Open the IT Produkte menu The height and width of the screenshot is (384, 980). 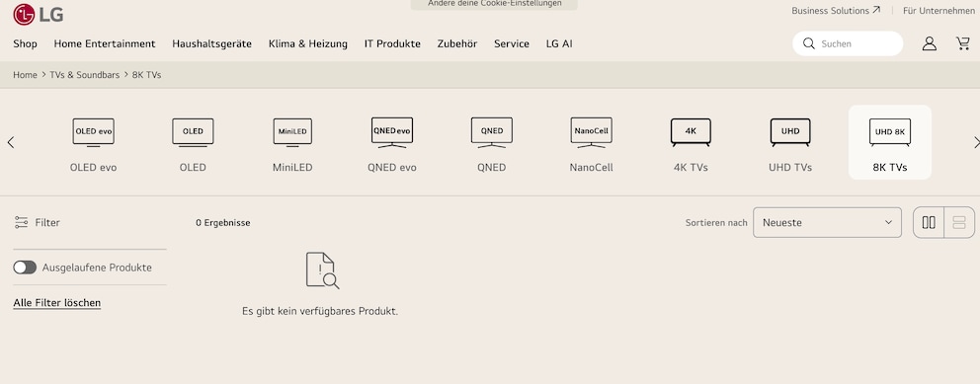(x=392, y=43)
